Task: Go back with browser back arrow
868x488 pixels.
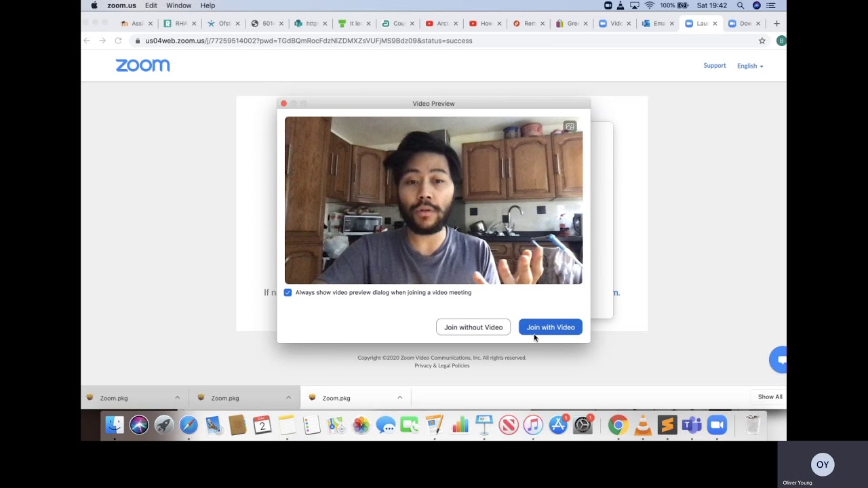Action: tap(87, 41)
